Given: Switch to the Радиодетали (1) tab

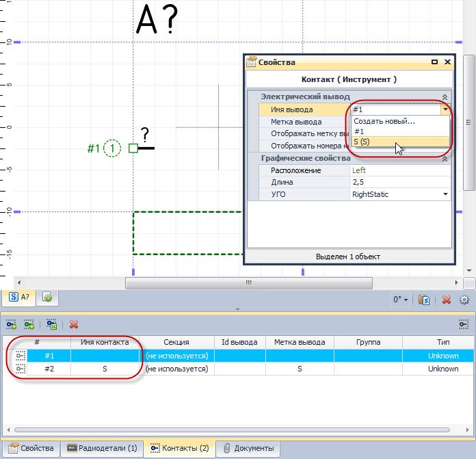Looking at the screenshot, I should [102, 448].
